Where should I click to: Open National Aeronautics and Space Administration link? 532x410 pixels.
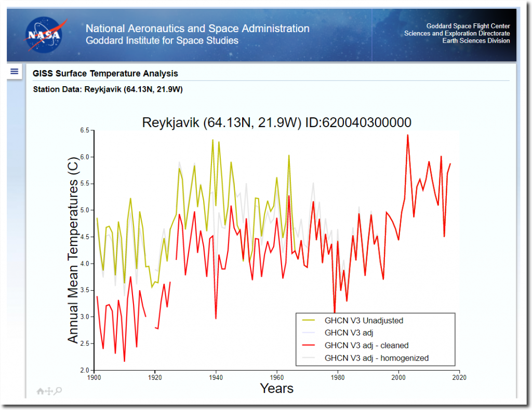[197, 29]
